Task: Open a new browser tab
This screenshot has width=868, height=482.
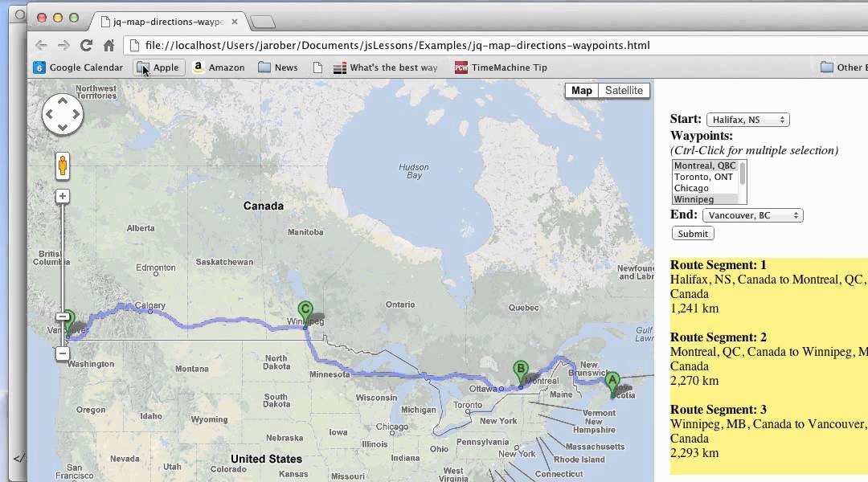Action: pyautogui.click(x=262, y=22)
